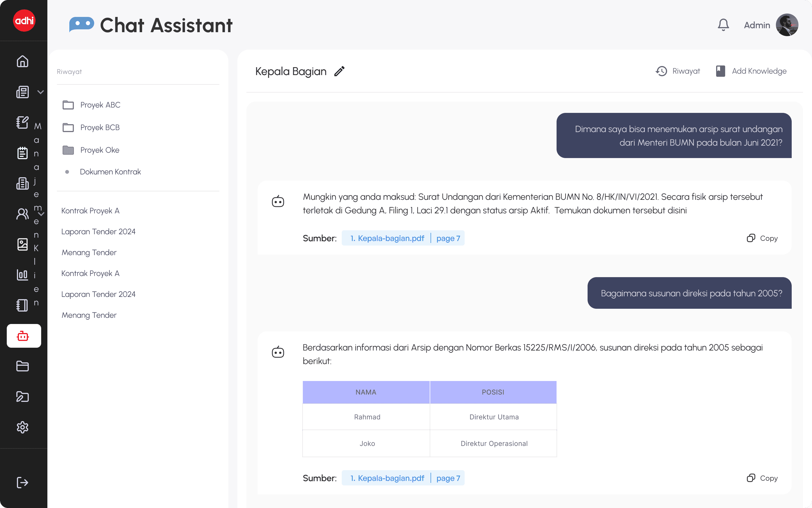Open the folder edit sidebar icon
The width and height of the screenshot is (812, 508).
[x=23, y=397]
